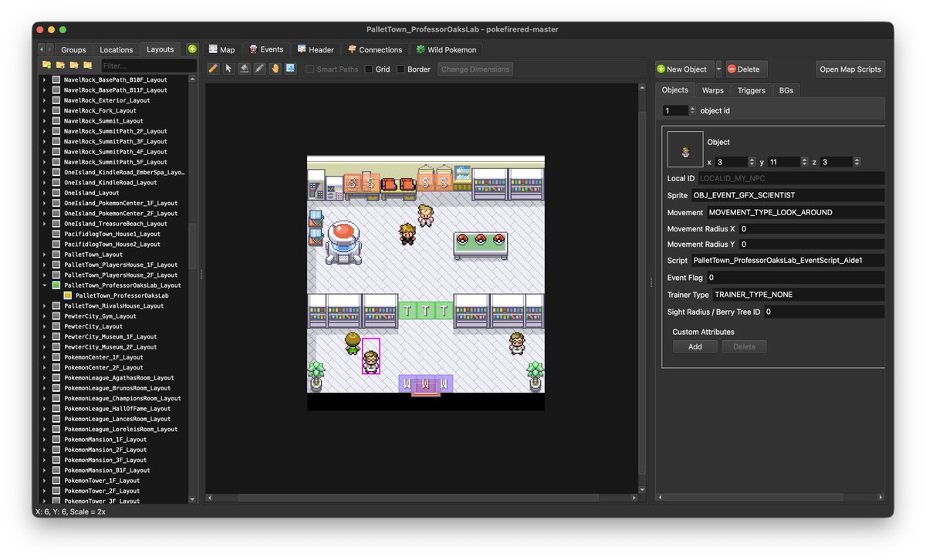
Task: Open the Header tab
Action: click(316, 49)
